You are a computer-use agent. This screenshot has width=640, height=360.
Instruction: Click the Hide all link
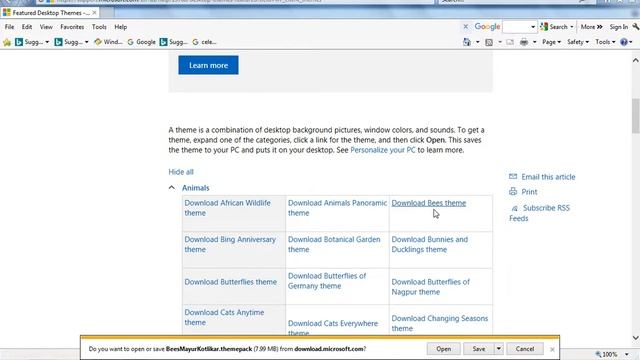pyautogui.click(x=181, y=172)
